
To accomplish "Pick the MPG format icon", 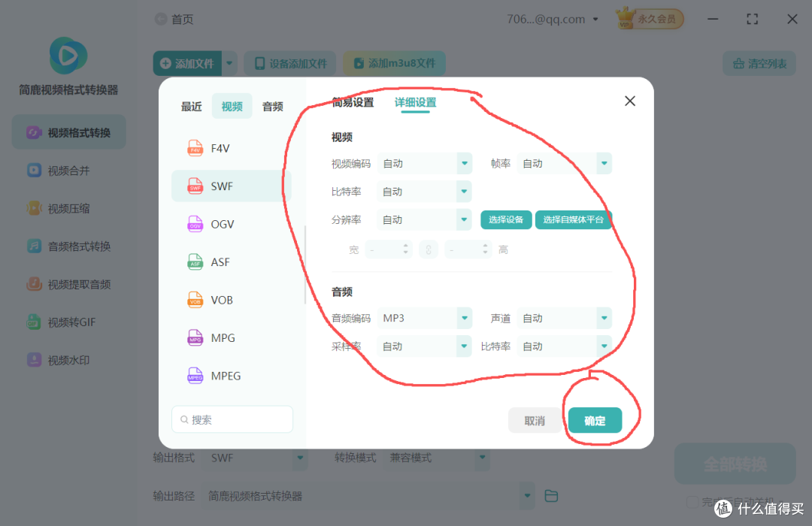I will [x=195, y=337].
